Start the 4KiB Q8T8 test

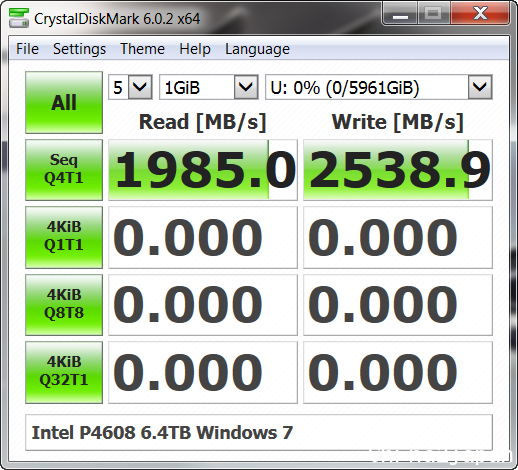(x=64, y=305)
